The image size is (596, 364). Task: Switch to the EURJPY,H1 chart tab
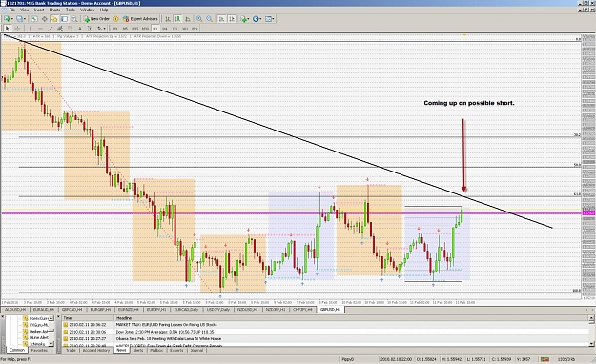click(156, 310)
